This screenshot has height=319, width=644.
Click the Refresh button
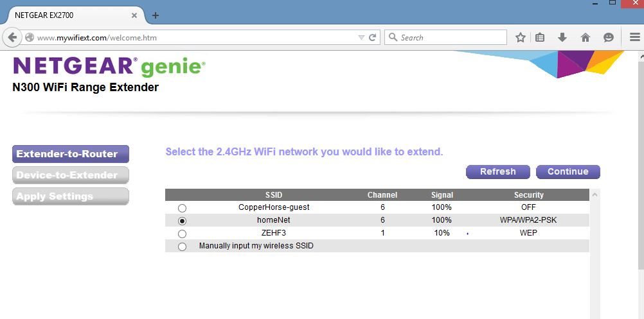[498, 172]
